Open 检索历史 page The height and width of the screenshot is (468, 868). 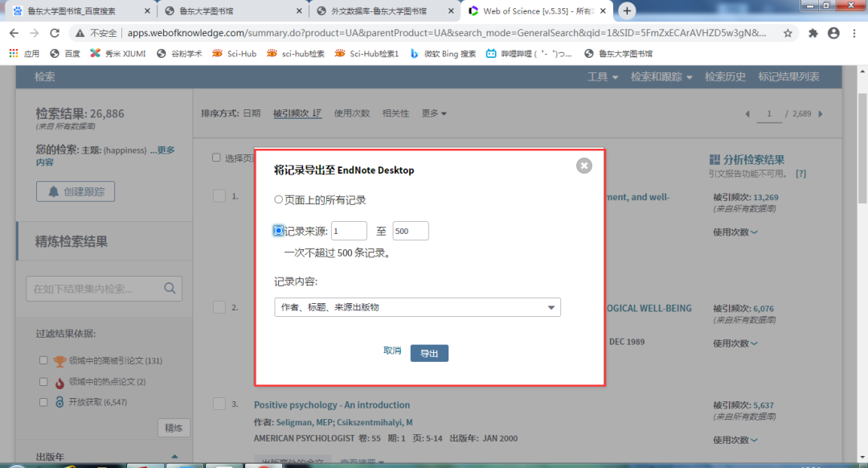click(725, 77)
